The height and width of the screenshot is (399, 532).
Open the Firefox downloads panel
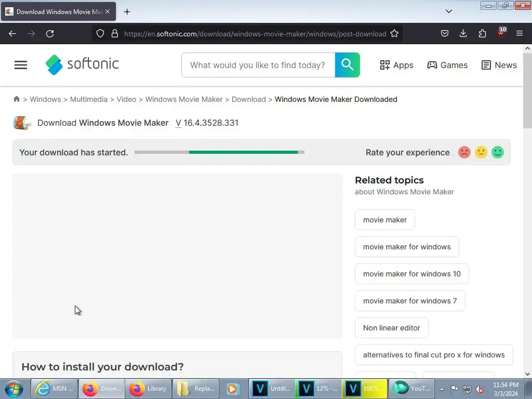click(463, 34)
